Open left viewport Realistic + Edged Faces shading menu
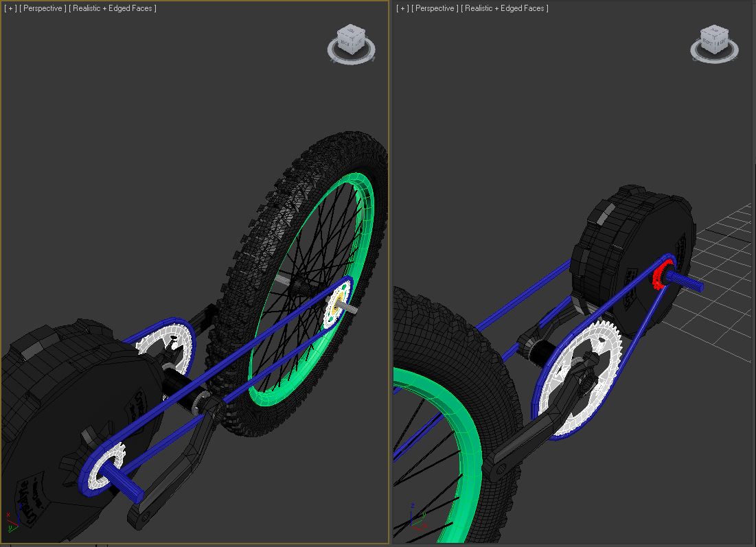756x547 pixels. coord(113,8)
